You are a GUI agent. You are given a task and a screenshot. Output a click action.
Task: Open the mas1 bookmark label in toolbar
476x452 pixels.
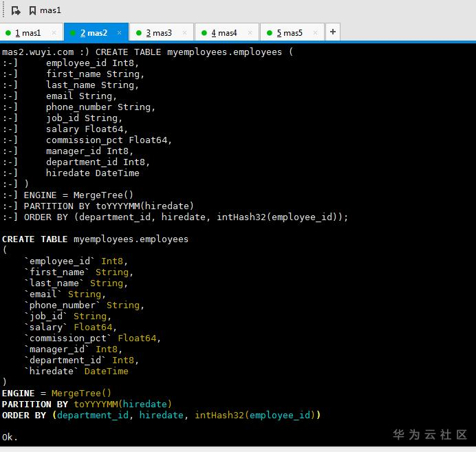click(50, 10)
